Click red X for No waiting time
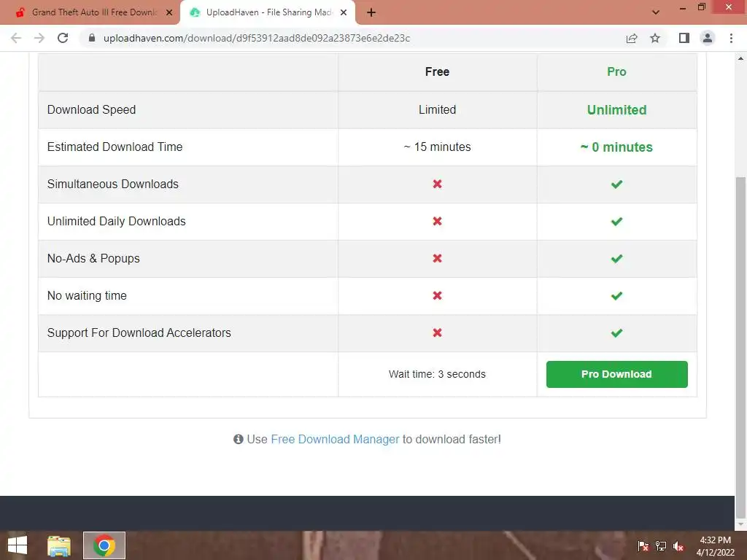The image size is (747, 560). [438, 295]
